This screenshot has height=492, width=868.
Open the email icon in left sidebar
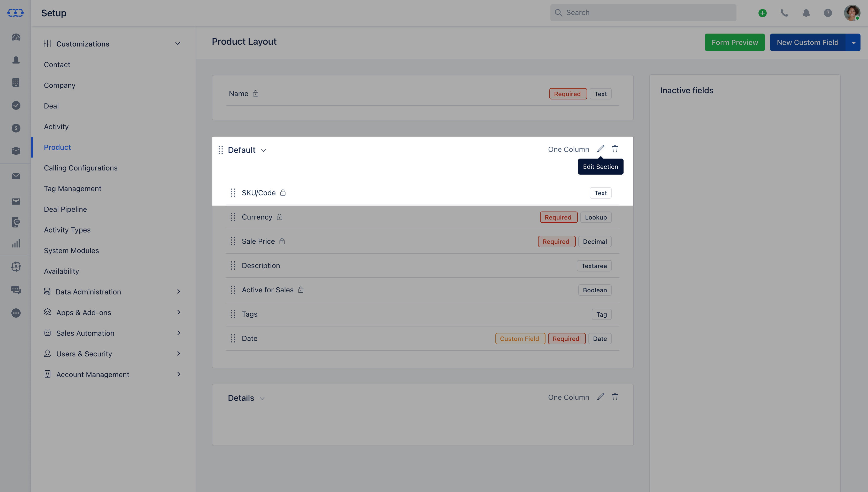point(16,176)
